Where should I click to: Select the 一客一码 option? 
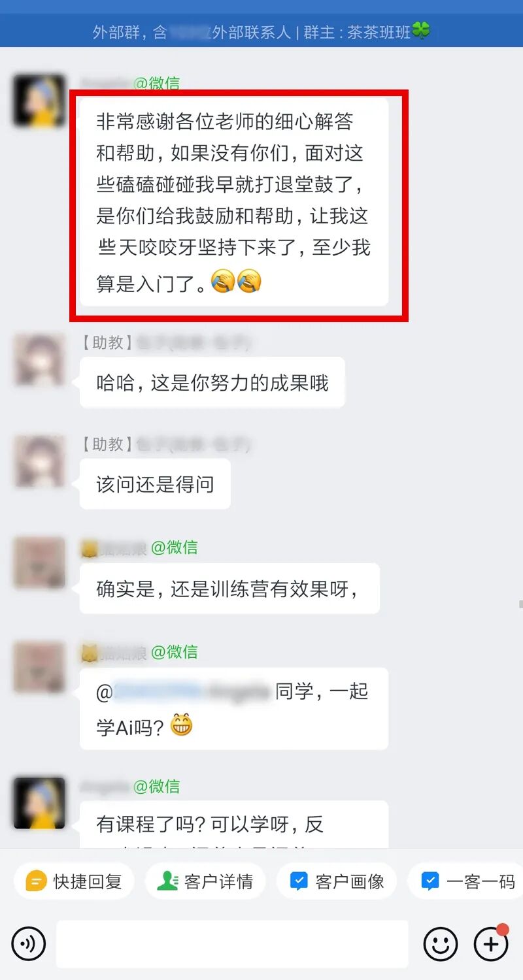[467, 881]
